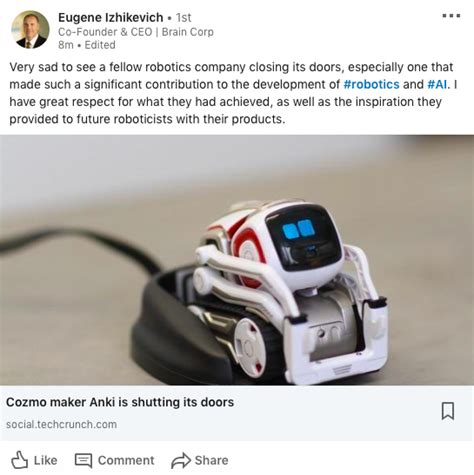
Task: Click the post body text paragraph
Action: [233, 93]
